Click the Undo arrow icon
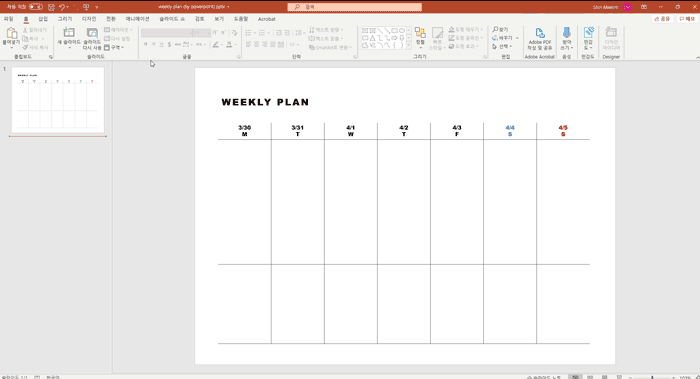This screenshot has height=379, width=700. [x=62, y=7]
